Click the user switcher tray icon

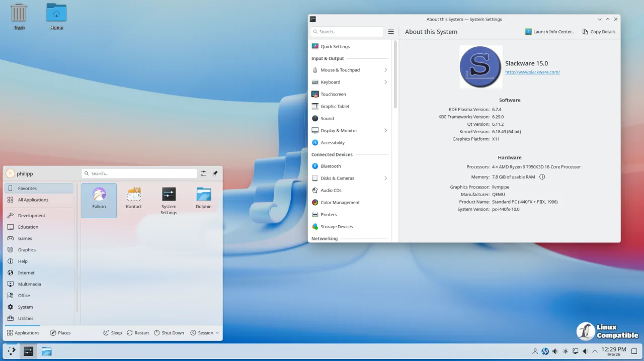535,351
